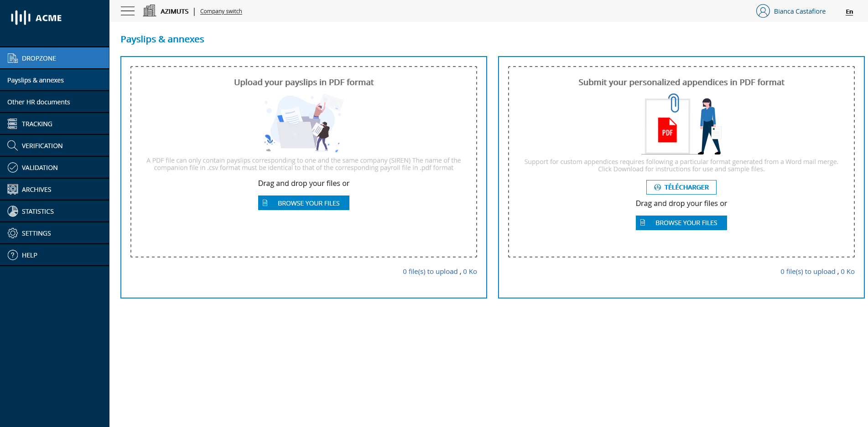Image resolution: width=868 pixels, height=427 pixels.
Task: Open the Settings gear icon
Action: click(12, 232)
